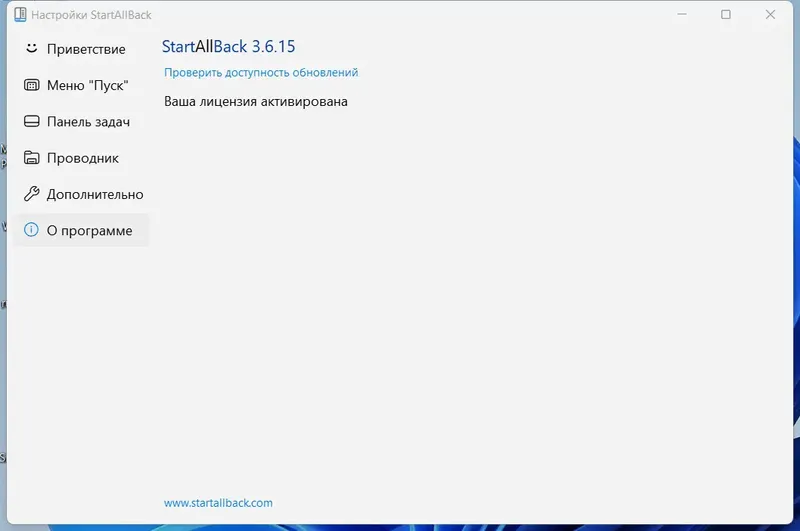Minimize the StartAllBack settings window
The height and width of the screenshot is (531, 800).
coord(682,14)
